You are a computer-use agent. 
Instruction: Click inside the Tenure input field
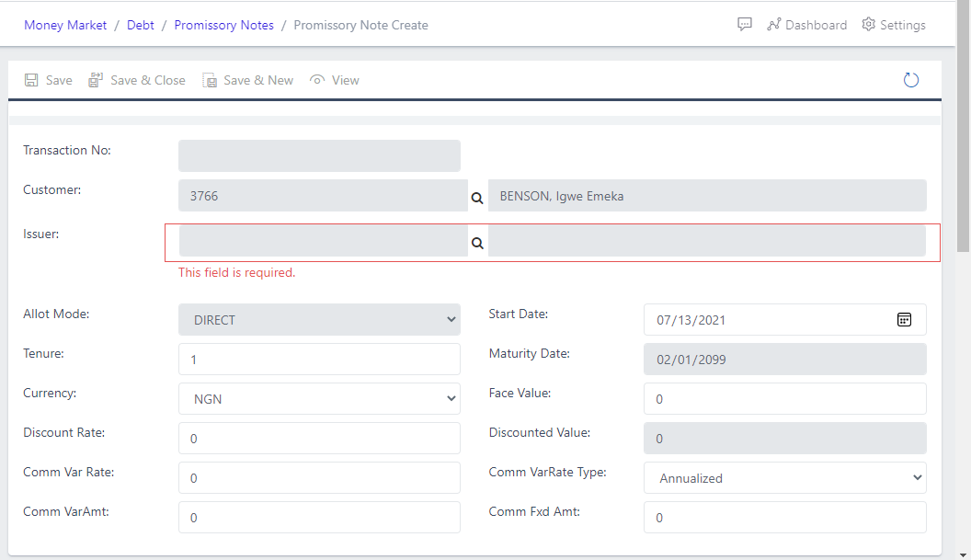[x=319, y=359]
